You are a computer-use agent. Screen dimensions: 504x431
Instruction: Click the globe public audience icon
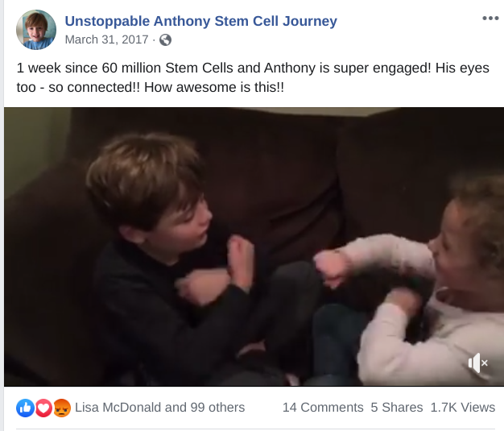tap(165, 39)
